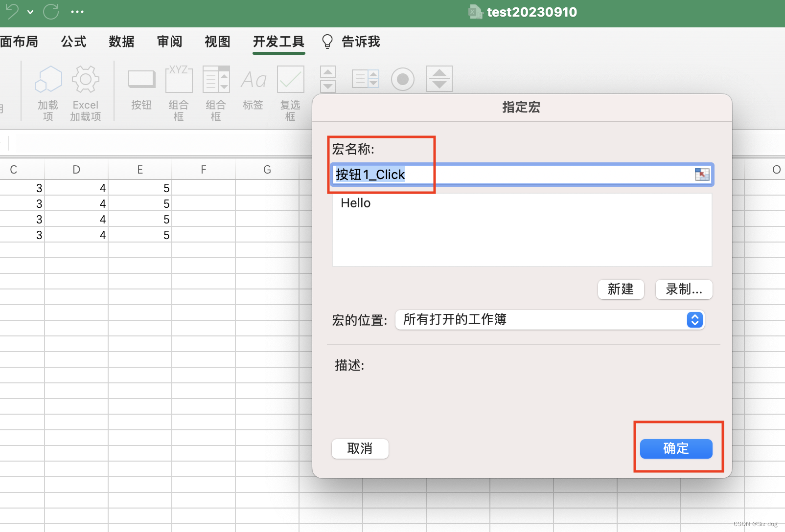Screen dimensions: 785x532
Task: Click first-row cell containing 4 in column D
Action: coord(76,188)
